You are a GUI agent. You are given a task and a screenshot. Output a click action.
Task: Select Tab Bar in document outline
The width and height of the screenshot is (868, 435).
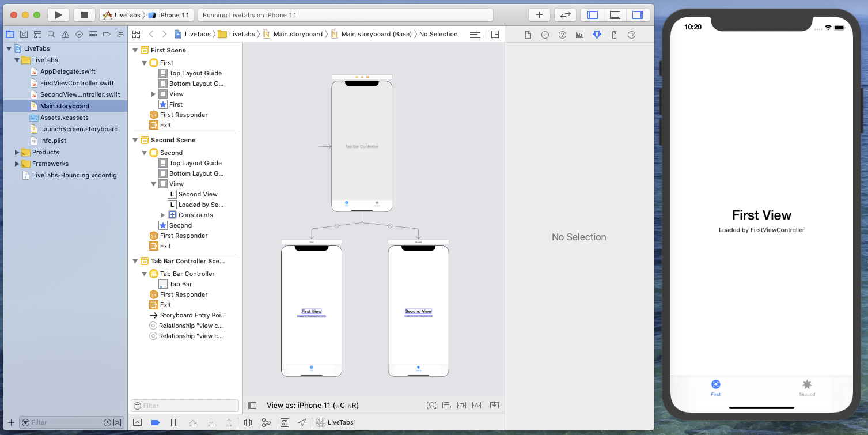[180, 284]
